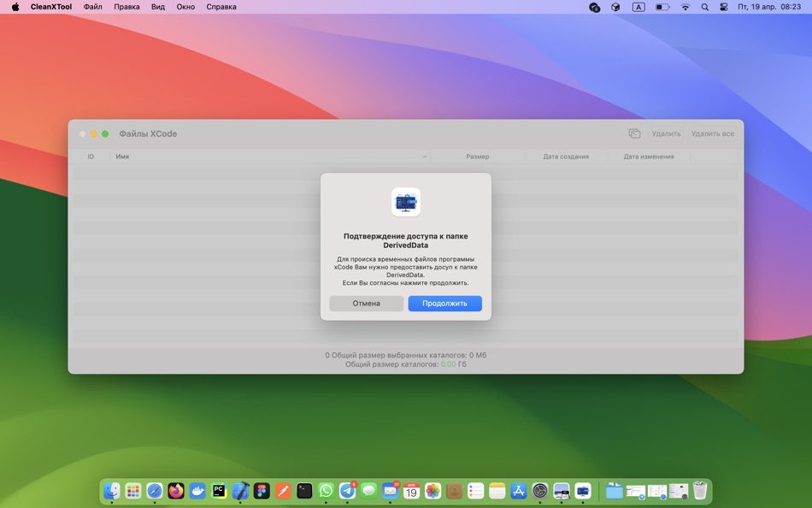Open the Файл menu
This screenshot has width=812, height=508.
click(92, 7)
